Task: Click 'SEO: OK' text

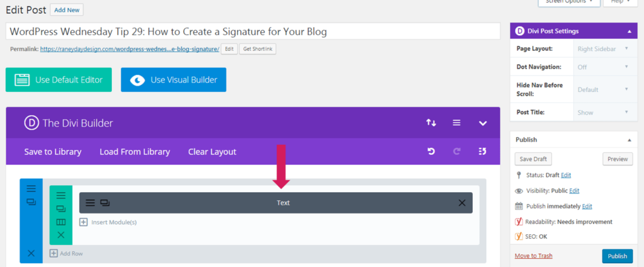Action: (536, 237)
